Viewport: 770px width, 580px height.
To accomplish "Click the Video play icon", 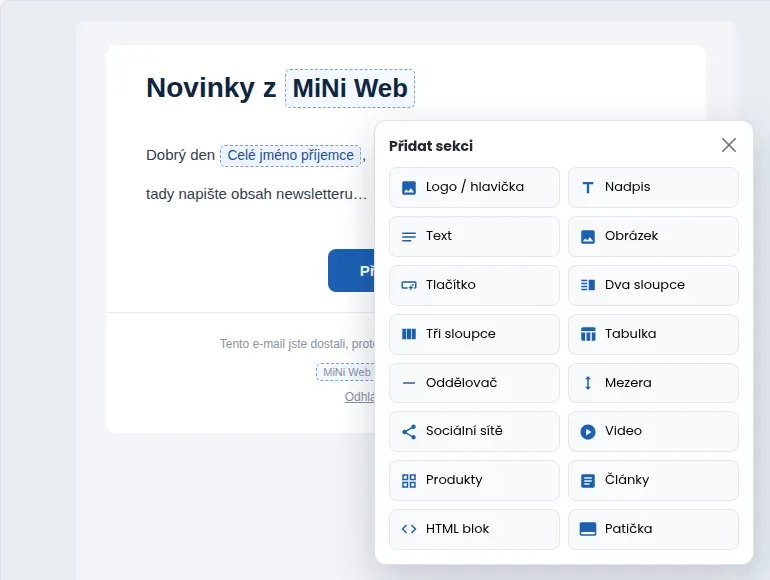I will [x=588, y=432].
